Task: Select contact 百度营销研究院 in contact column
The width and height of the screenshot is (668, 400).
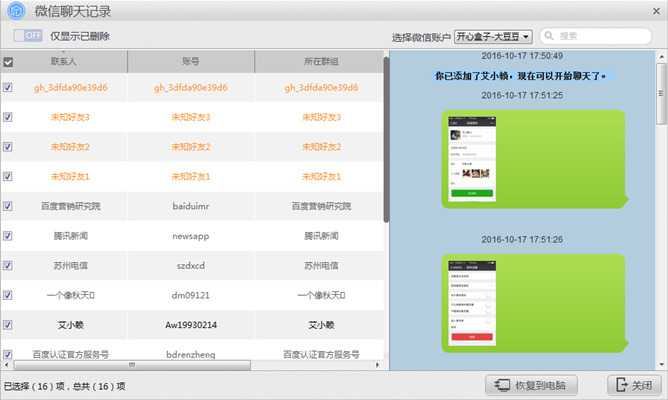Action: 71,206
